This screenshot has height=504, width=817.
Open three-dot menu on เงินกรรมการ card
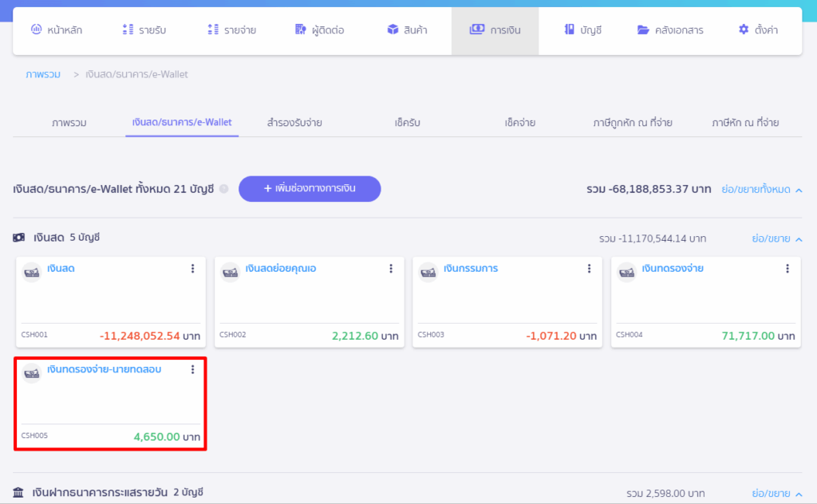point(589,269)
